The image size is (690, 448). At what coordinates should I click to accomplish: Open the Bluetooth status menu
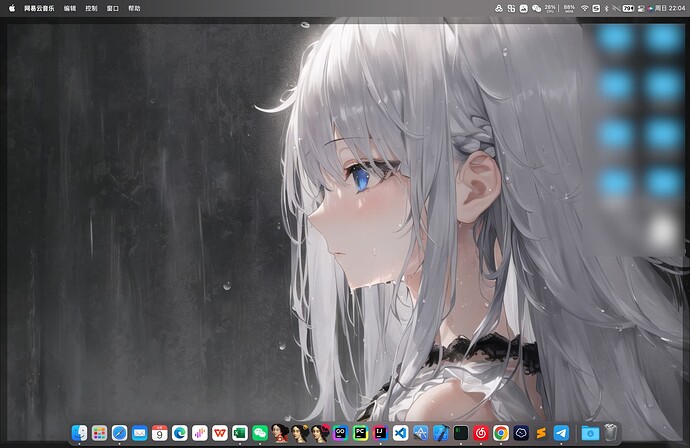pyautogui.click(x=606, y=8)
